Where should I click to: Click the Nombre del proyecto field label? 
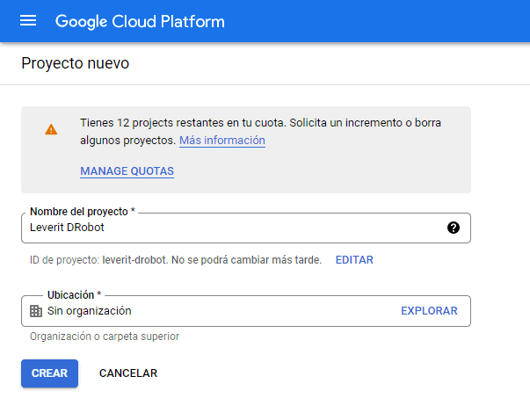click(x=83, y=212)
